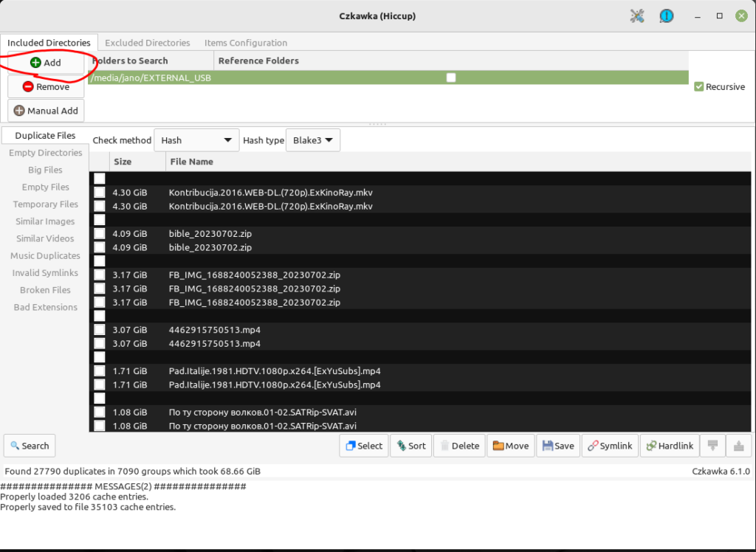The height and width of the screenshot is (552, 756).
Task: Expand the upper panel with raise icon
Action: [738, 445]
